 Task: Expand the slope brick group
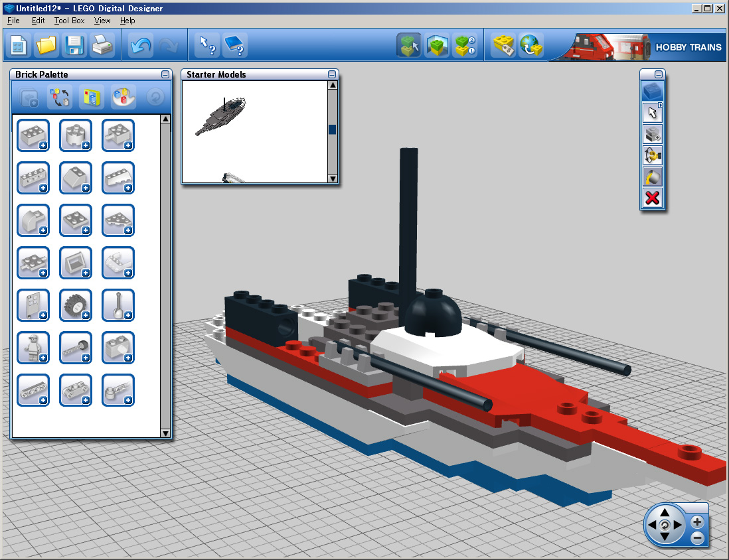[x=76, y=178]
